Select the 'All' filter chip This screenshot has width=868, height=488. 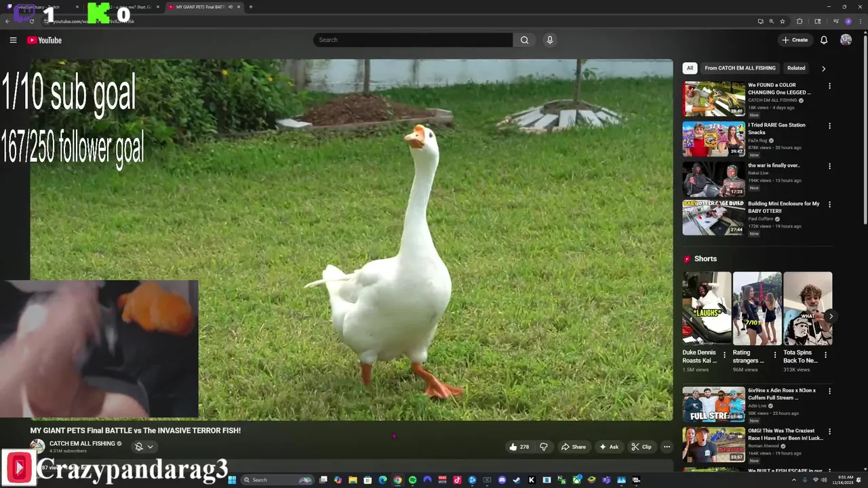point(690,68)
